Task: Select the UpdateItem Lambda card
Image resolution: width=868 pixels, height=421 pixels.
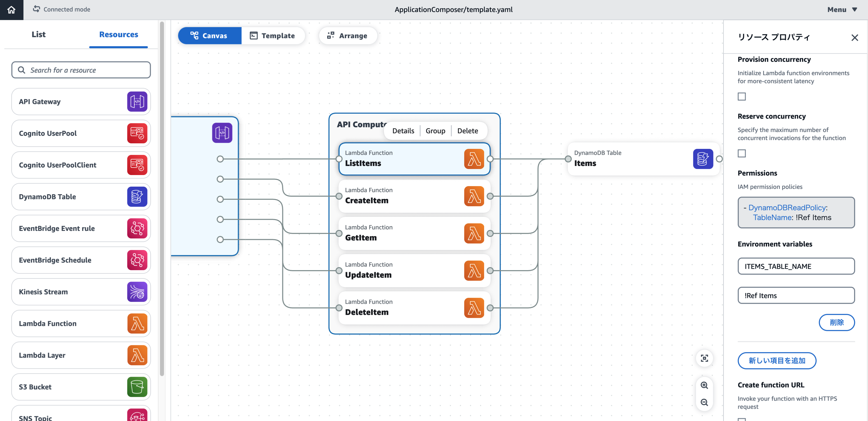Action: tap(414, 271)
